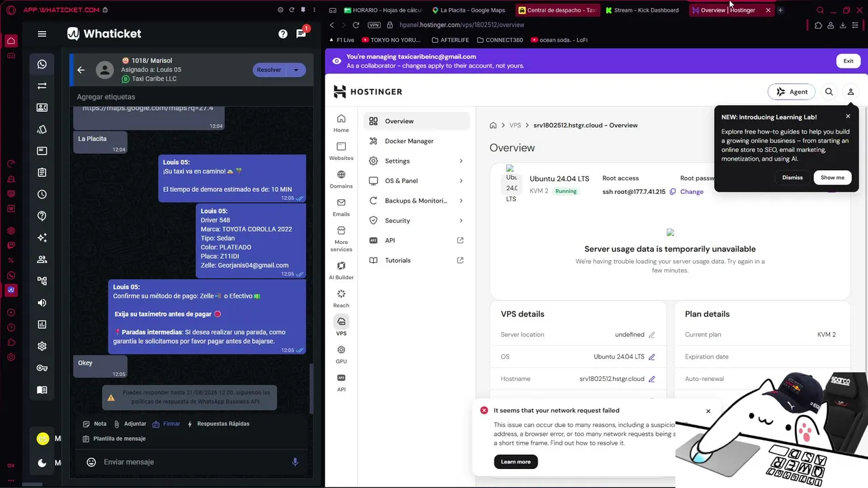Screen dimensions: 868x488
Task: Click the key icon in Whaticket sidebar
Action: point(42,368)
